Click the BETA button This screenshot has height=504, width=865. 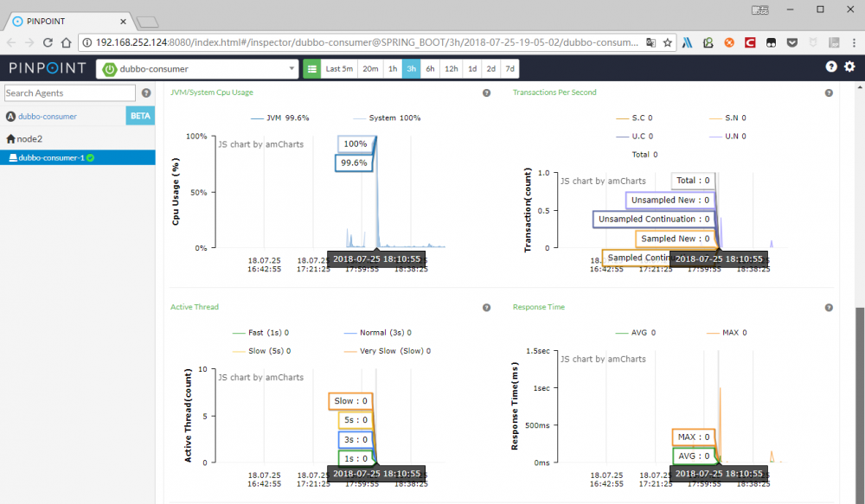pos(140,116)
